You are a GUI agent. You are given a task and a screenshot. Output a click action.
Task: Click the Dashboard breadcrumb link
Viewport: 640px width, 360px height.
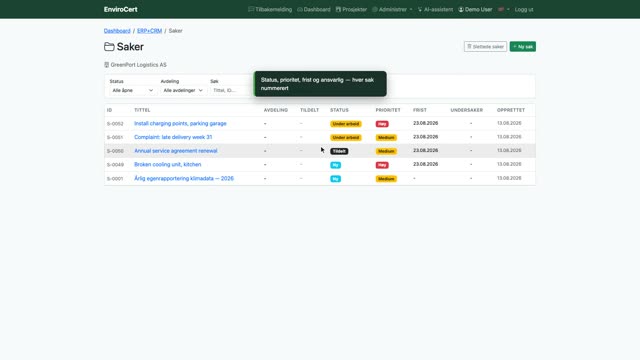[117, 31]
